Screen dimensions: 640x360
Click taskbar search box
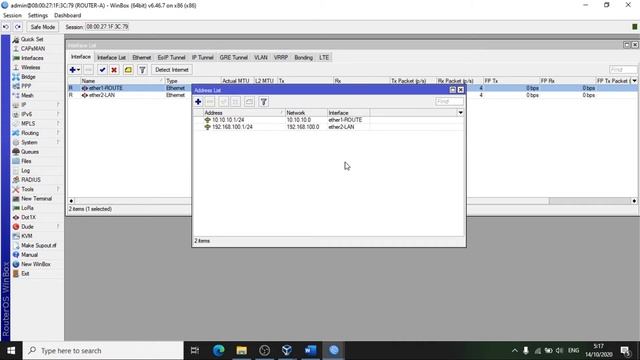click(x=103, y=351)
